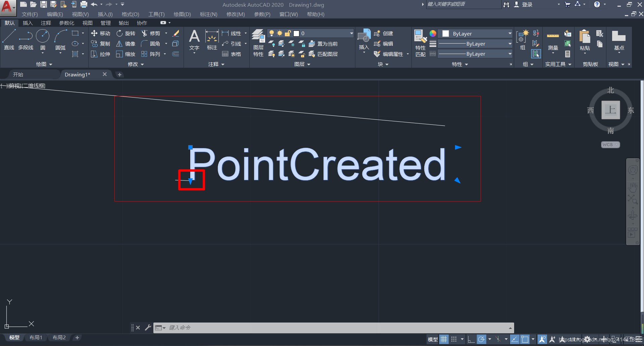
Task: Click the command line input field
Action: click(x=336, y=328)
